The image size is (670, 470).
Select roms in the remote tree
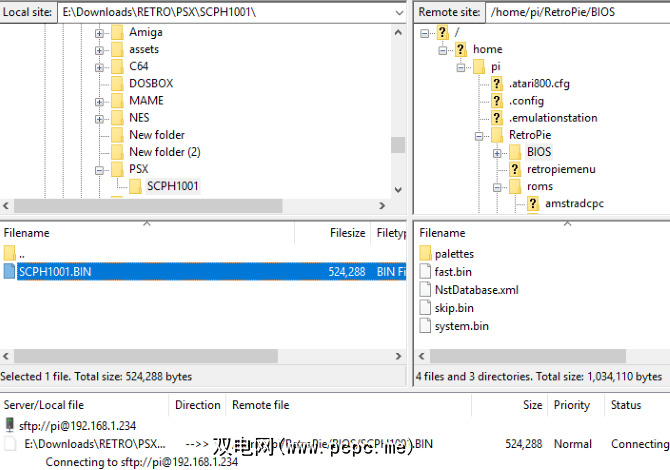coord(540,186)
